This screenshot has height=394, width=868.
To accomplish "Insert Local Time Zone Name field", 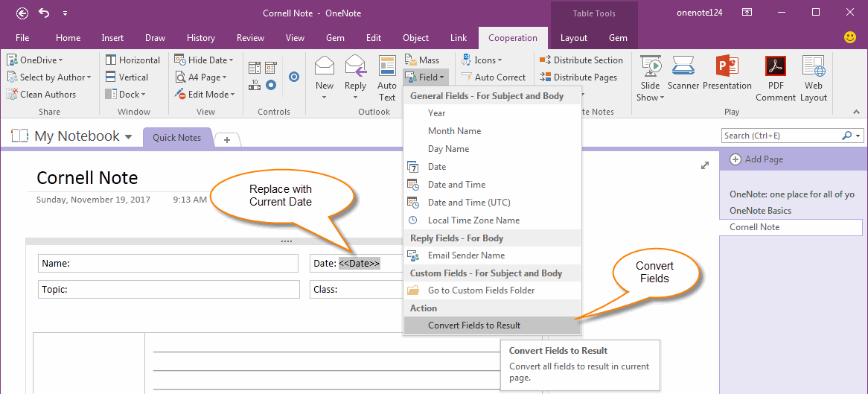I will pos(493,220).
